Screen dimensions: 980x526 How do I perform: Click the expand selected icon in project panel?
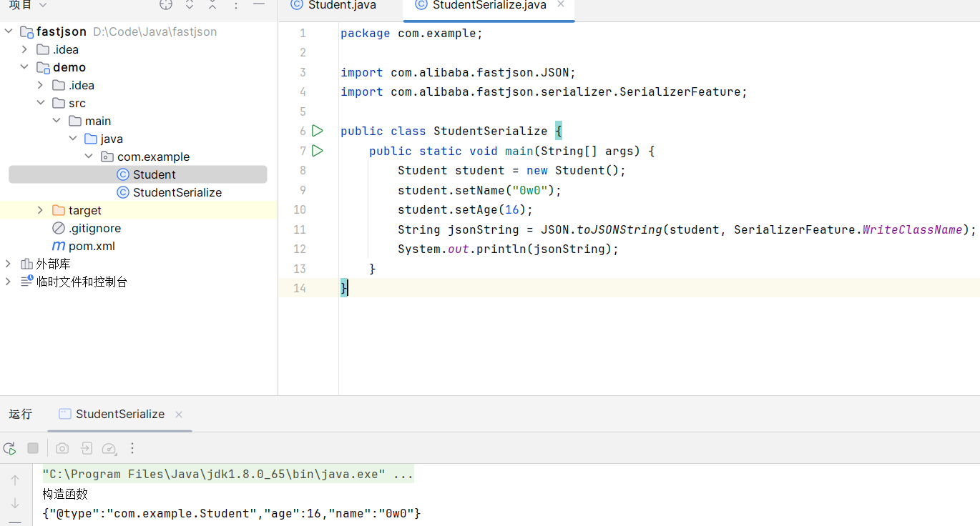(x=190, y=5)
